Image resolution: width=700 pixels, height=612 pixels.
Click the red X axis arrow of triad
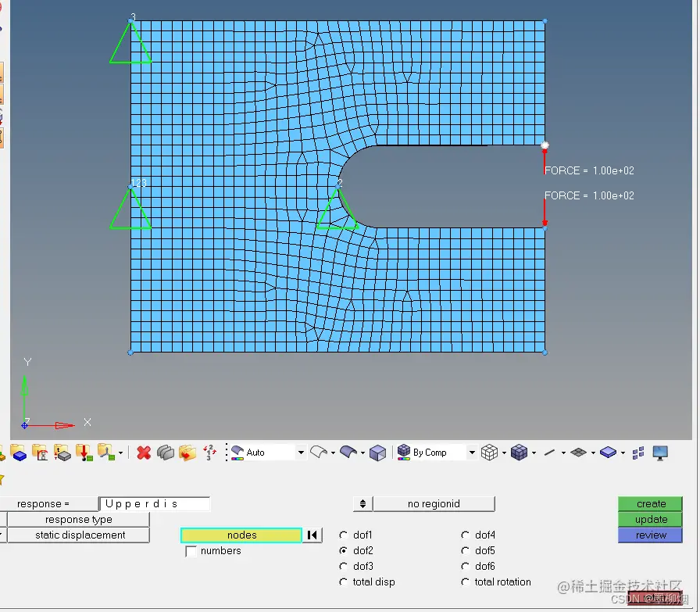point(65,425)
